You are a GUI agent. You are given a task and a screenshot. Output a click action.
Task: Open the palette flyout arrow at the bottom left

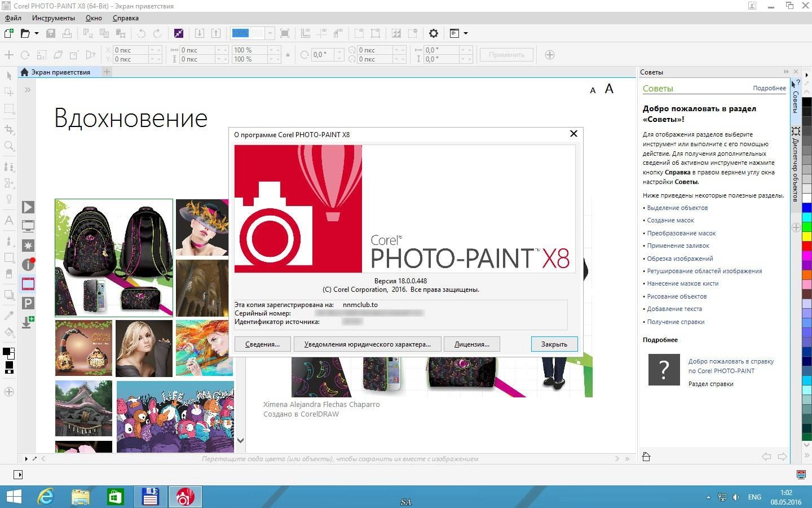(x=26, y=459)
